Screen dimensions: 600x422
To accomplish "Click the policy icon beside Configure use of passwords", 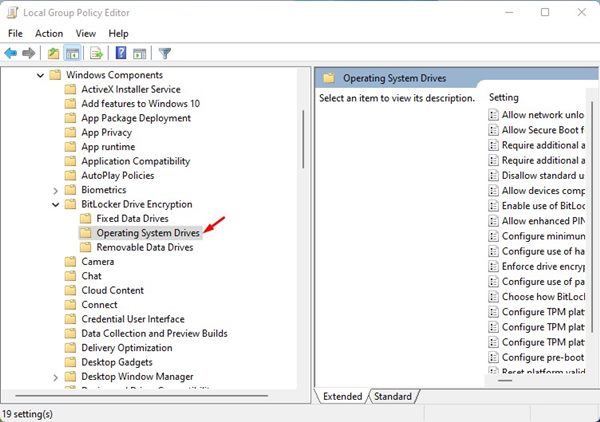I will click(x=494, y=282).
